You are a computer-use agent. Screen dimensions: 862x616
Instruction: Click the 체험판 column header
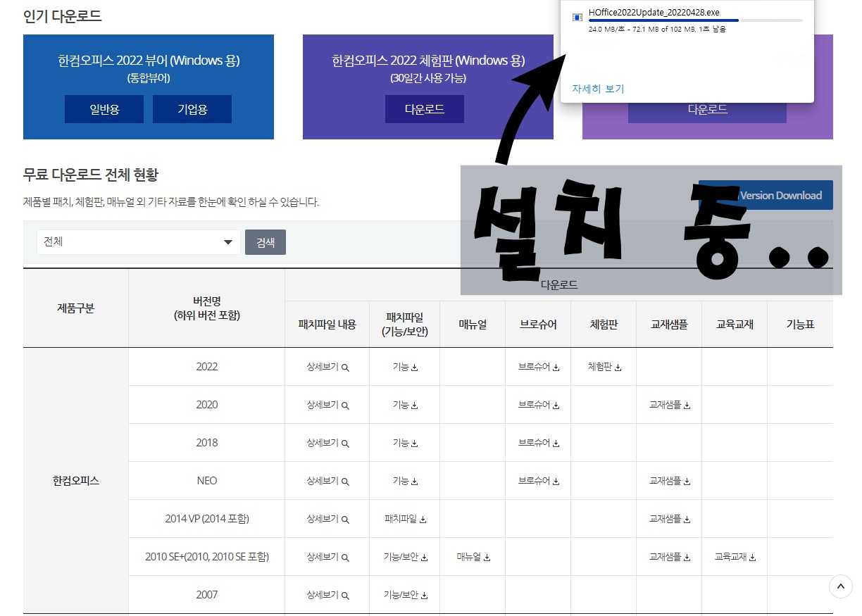tap(604, 325)
